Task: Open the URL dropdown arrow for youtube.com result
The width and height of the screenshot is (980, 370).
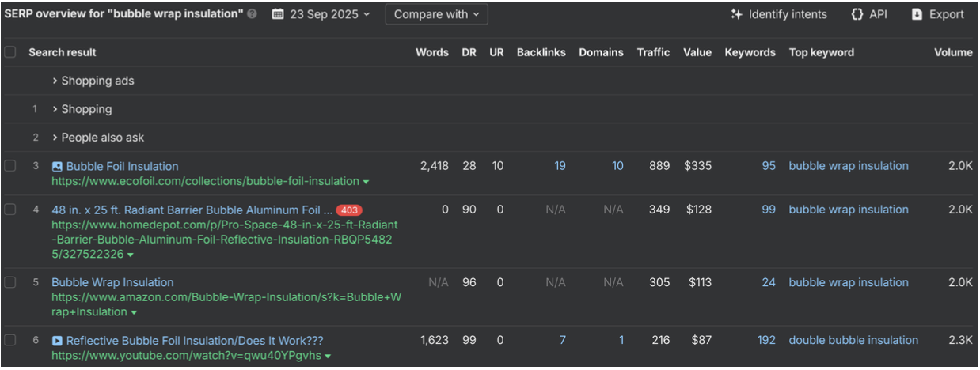Action: 328,357
